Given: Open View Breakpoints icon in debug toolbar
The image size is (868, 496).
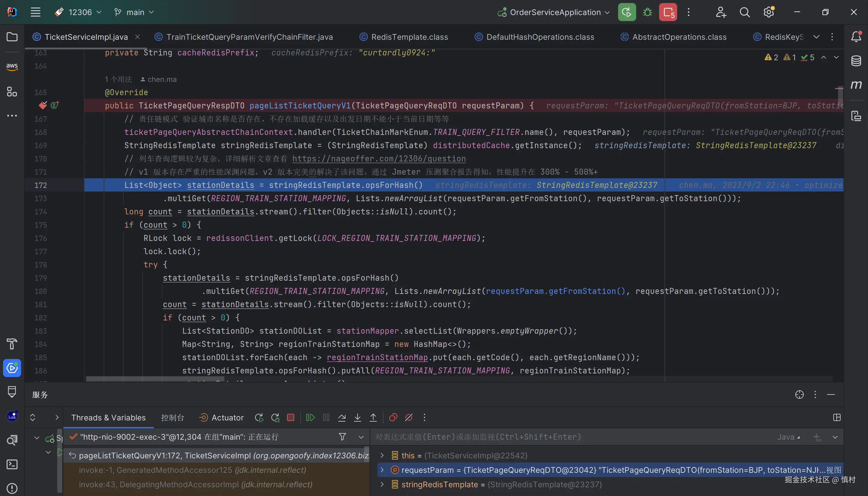Looking at the screenshot, I should 393,417.
